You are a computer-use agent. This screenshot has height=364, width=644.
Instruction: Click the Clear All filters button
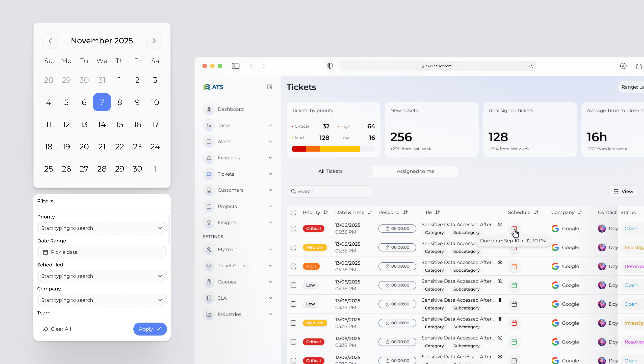pos(57,329)
